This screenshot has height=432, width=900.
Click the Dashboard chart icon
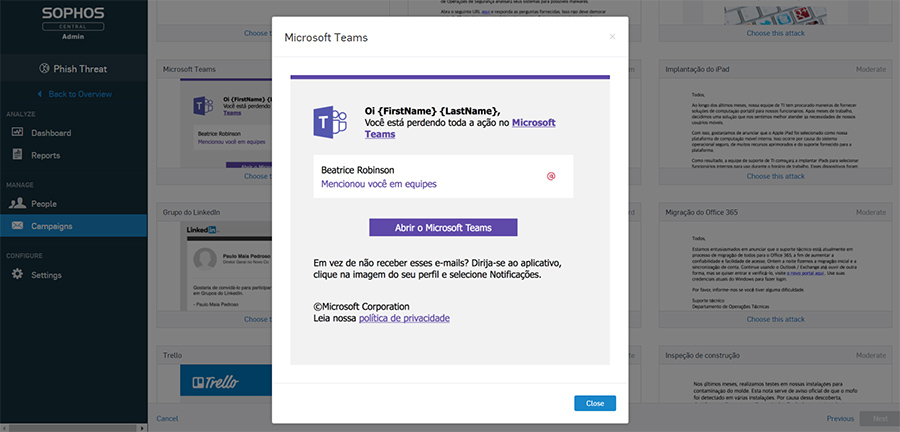[x=17, y=133]
